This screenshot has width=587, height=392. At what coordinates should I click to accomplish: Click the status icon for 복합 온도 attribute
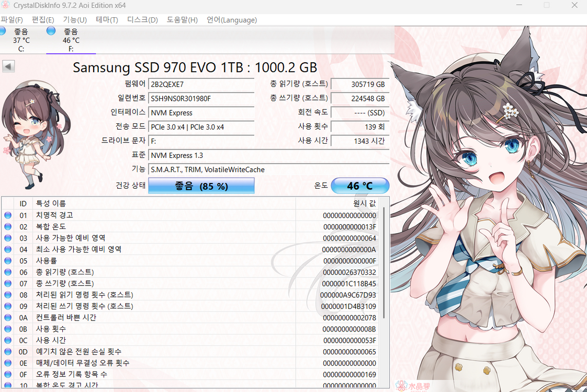coord(7,226)
